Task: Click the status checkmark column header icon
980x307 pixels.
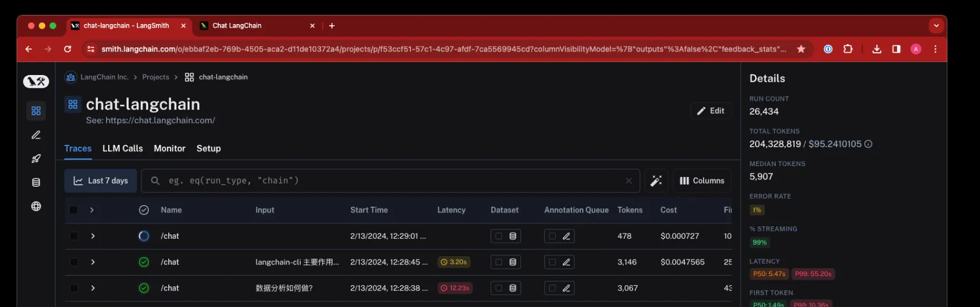Action: [x=144, y=210]
